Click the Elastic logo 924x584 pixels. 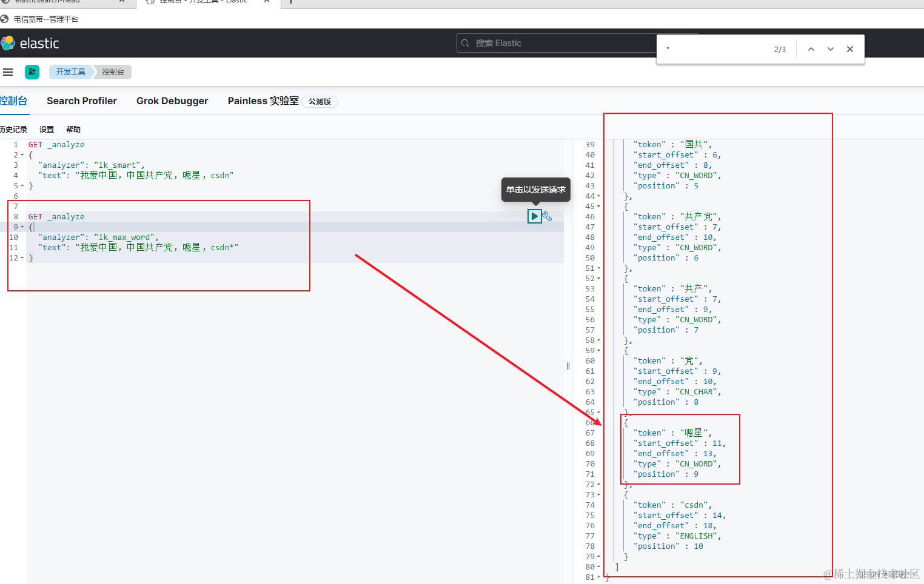click(30, 43)
